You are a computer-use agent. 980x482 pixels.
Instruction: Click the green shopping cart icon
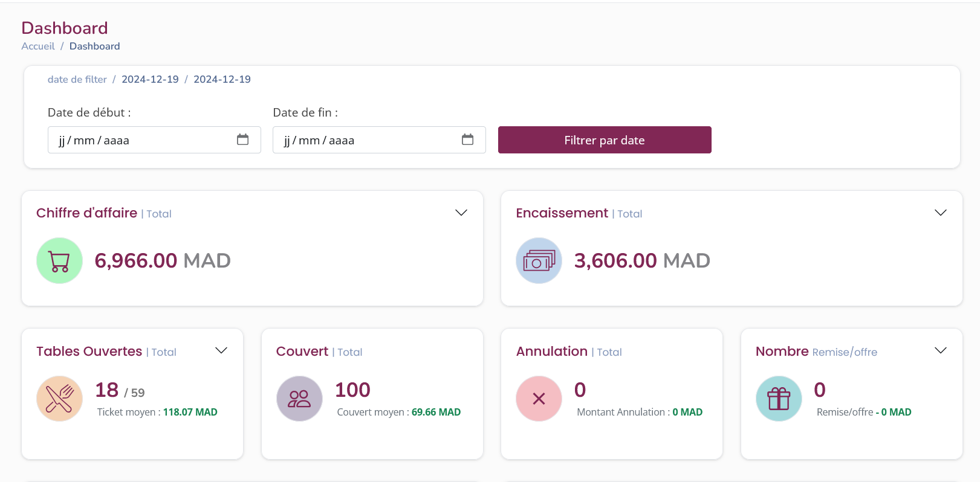click(x=59, y=260)
